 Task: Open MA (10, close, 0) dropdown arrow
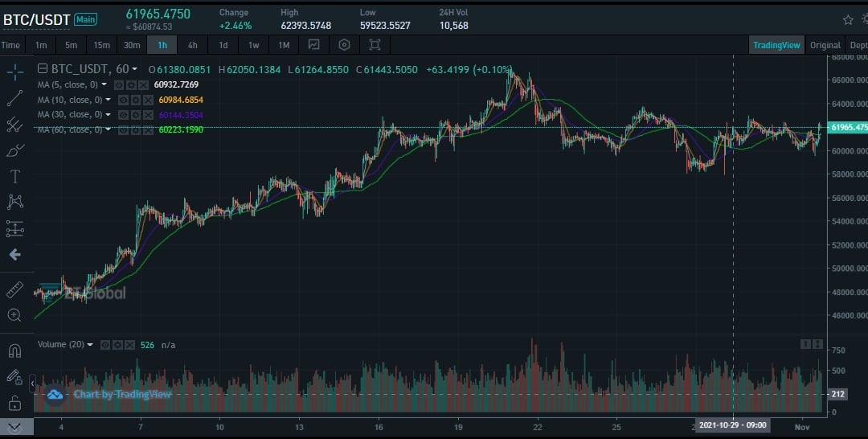(x=108, y=100)
